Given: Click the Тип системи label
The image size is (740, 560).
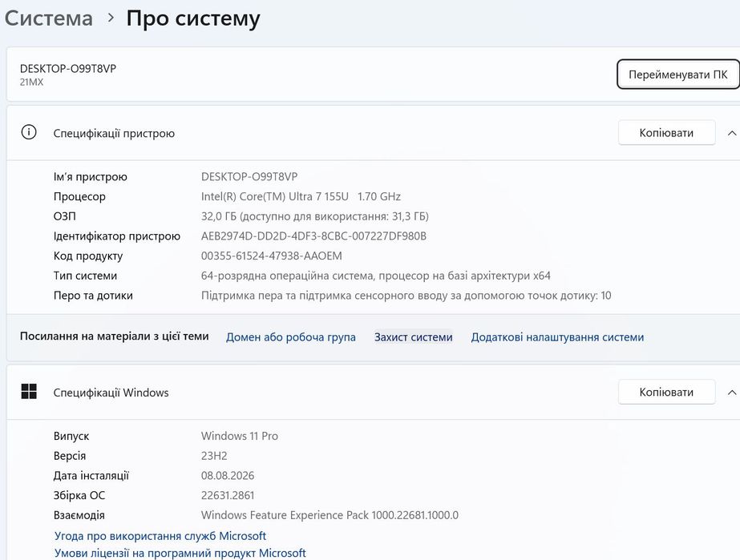Looking at the screenshot, I should click(85, 276).
